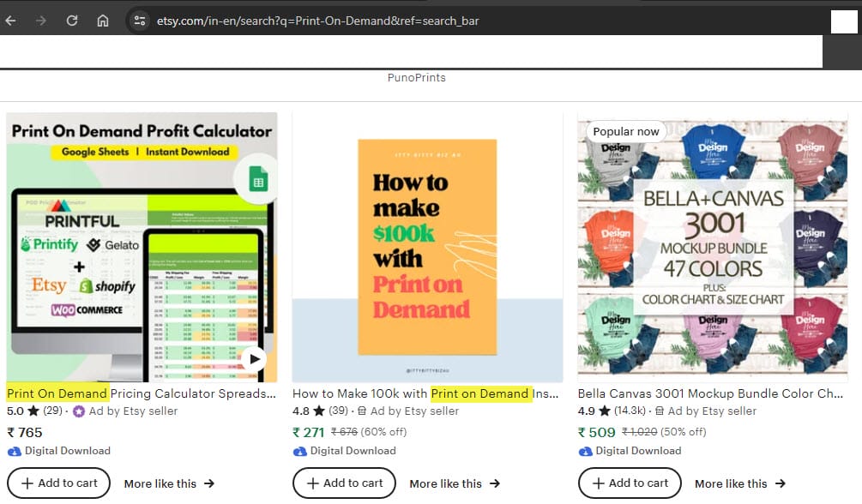The width and height of the screenshot is (862, 504).
Task: Click the ₹ 509 sale price
Action: [596, 433]
